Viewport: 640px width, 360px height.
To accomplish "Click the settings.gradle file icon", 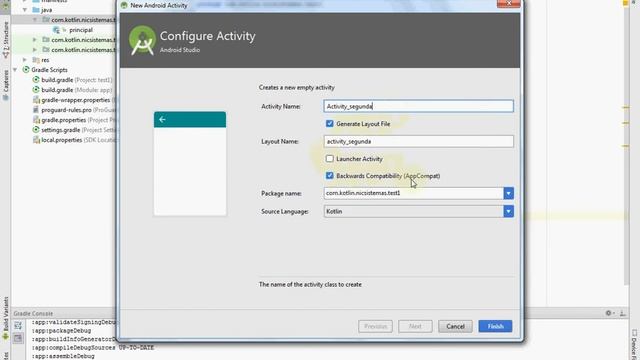I will (36, 130).
